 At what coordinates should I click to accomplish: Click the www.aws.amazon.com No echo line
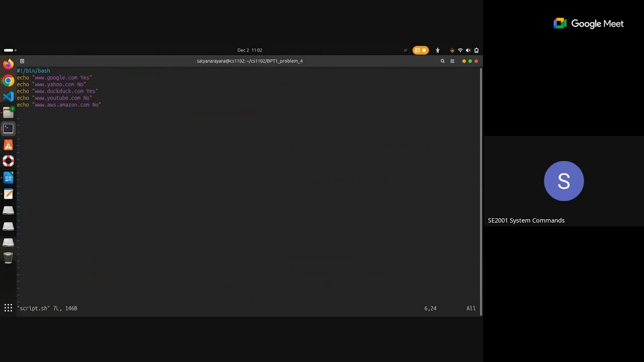tap(59, 105)
